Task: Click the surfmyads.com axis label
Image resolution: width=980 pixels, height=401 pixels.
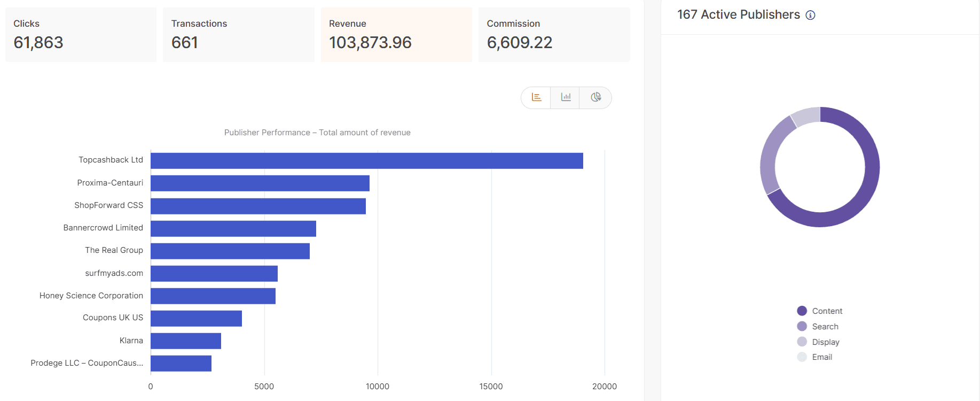Action: pyautogui.click(x=114, y=273)
